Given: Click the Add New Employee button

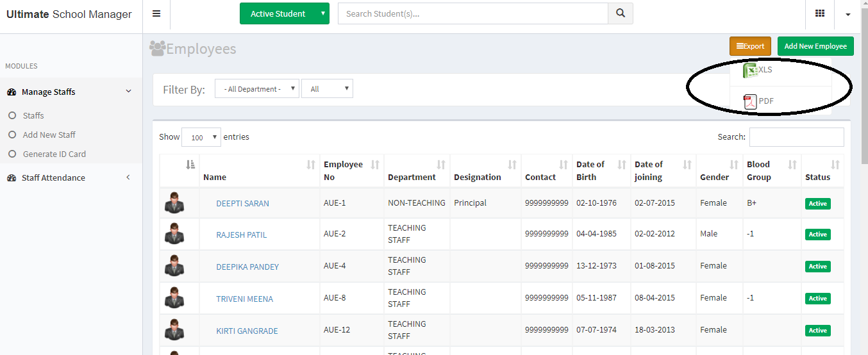Looking at the screenshot, I should pyautogui.click(x=815, y=46).
